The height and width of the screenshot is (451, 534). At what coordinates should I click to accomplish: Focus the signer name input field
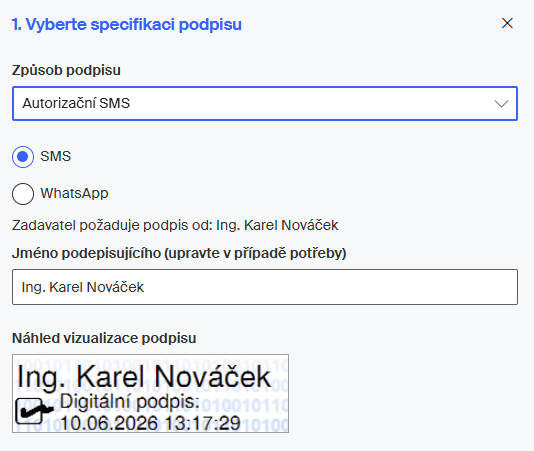pyautogui.click(x=265, y=287)
